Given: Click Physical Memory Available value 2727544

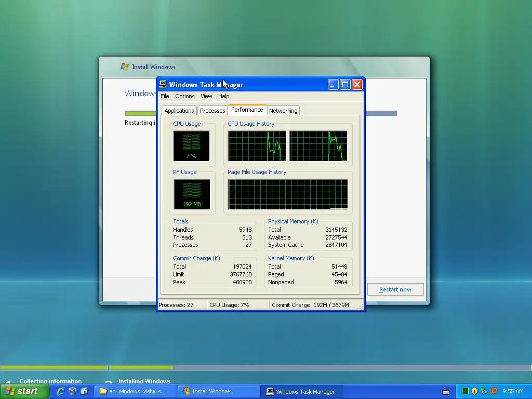Looking at the screenshot, I should [x=336, y=237].
